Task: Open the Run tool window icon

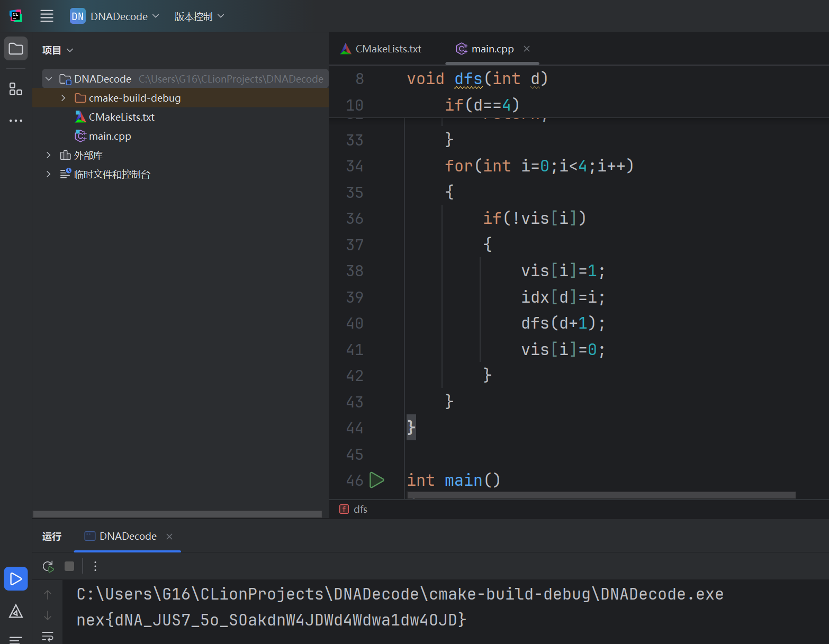Action: [x=16, y=579]
